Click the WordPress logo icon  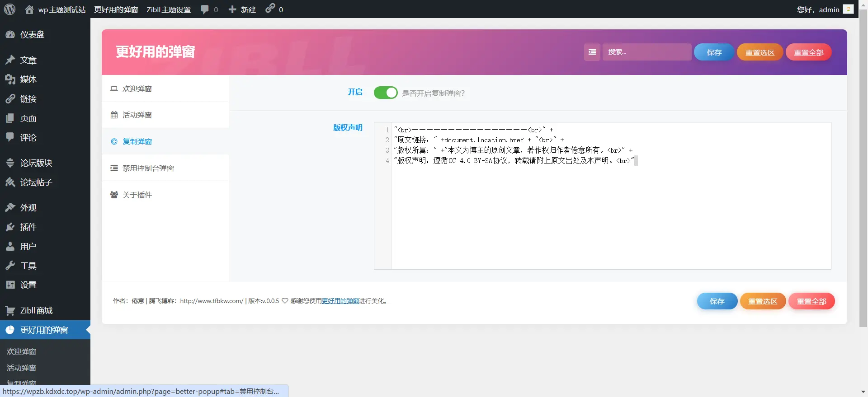(x=9, y=9)
